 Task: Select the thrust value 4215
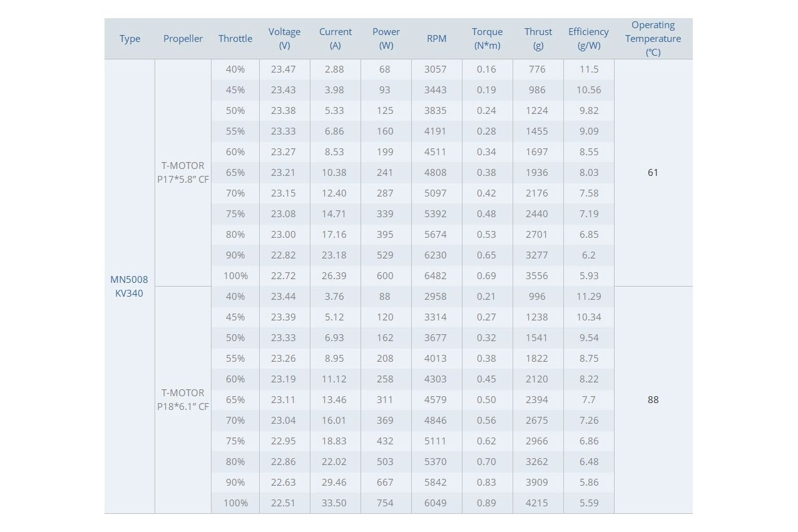coord(537,503)
